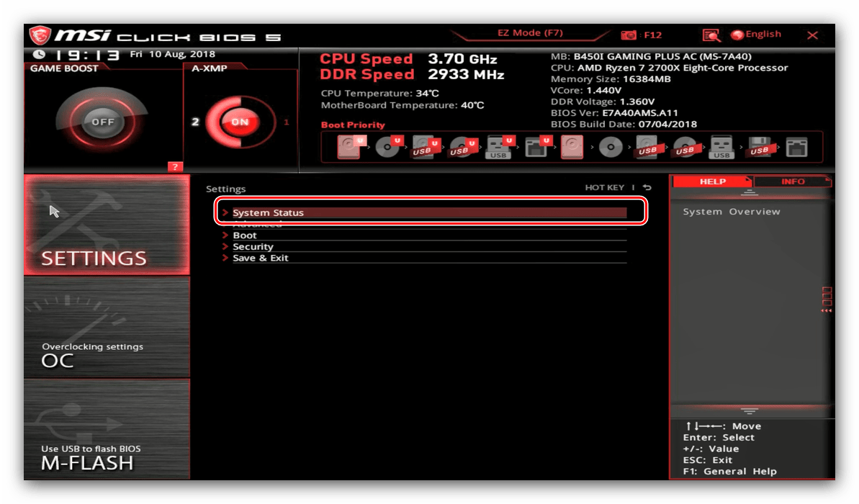This screenshot has height=504, width=859.
Task: Click the DDR Speed 2933 MHz readout
Action: pos(412,74)
